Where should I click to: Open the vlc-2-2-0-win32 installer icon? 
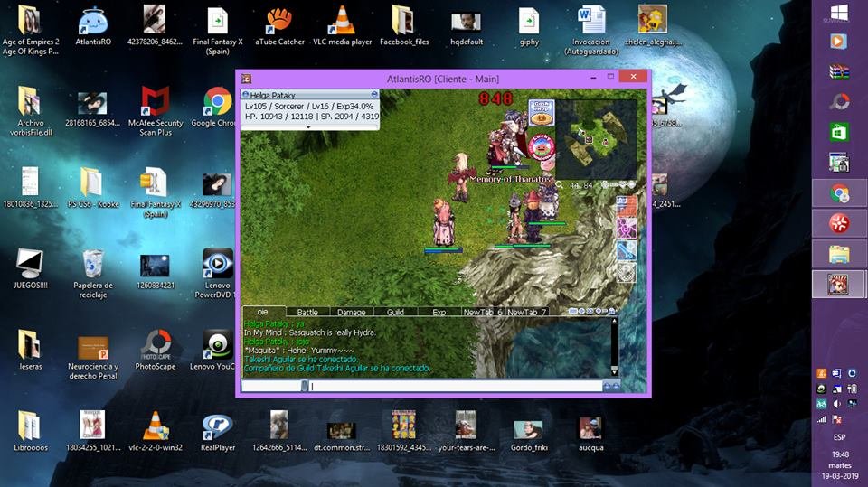[156, 433]
